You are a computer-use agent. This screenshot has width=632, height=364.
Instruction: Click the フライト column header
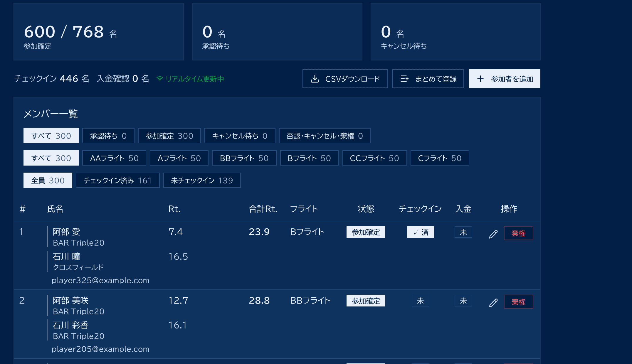[x=304, y=209]
